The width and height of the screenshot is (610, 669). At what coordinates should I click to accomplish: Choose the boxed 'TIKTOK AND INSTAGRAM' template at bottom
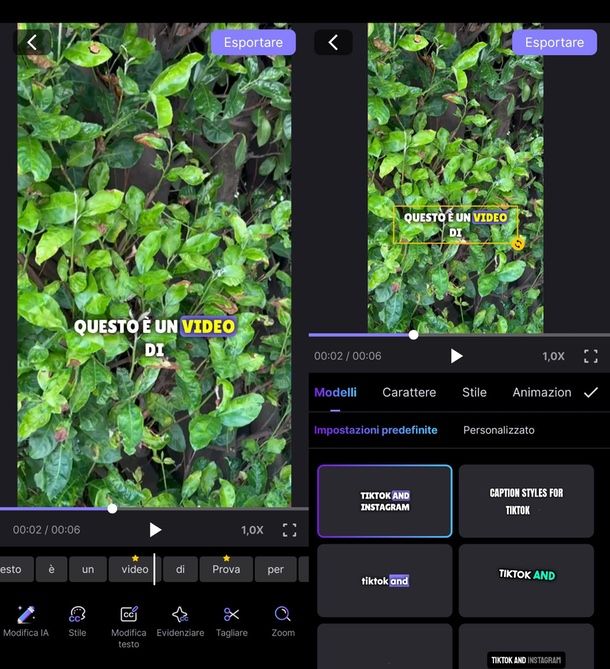[x=526, y=646]
